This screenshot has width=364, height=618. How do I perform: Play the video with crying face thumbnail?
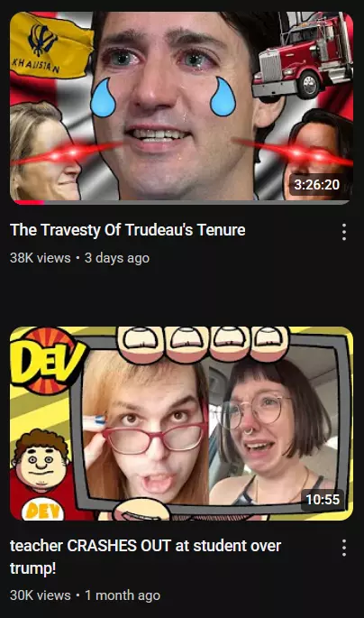[x=181, y=108]
